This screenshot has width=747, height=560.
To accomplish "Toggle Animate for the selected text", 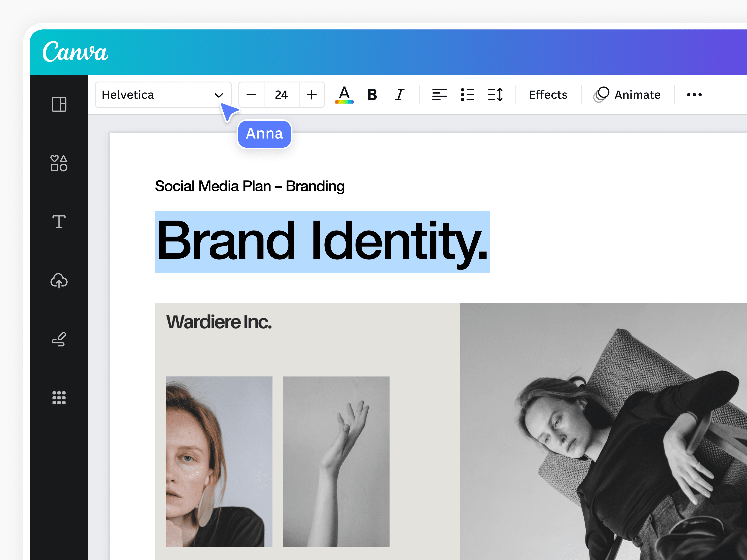I will tap(628, 95).
